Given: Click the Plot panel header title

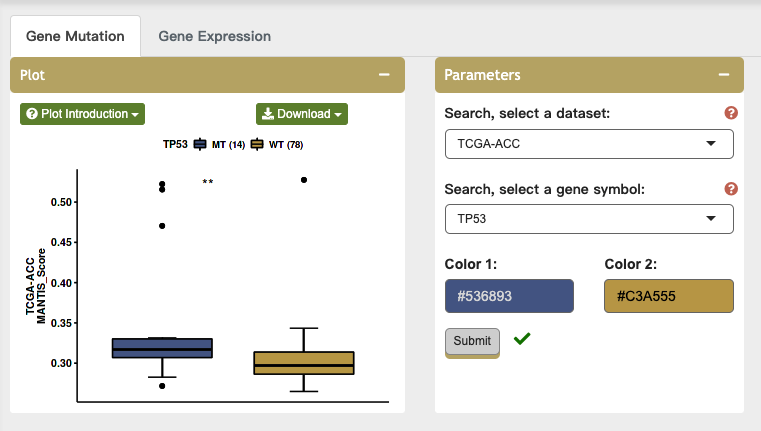Looking at the screenshot, I should (x=32, y=75).
